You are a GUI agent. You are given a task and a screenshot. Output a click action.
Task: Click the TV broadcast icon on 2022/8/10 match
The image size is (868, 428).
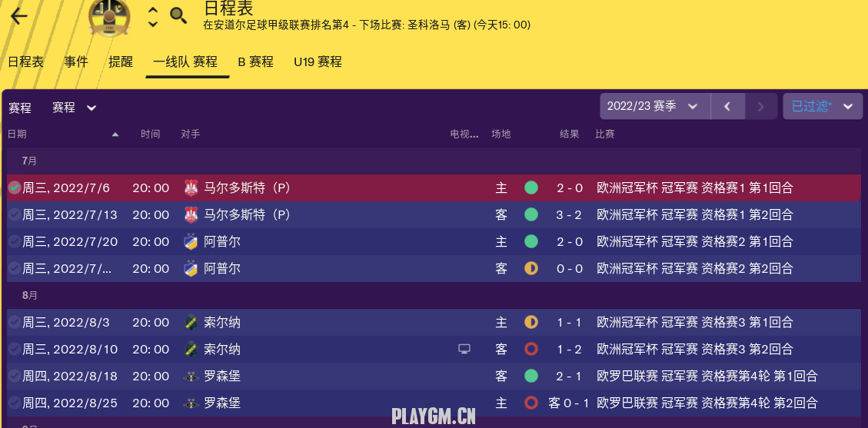point(464,349)
